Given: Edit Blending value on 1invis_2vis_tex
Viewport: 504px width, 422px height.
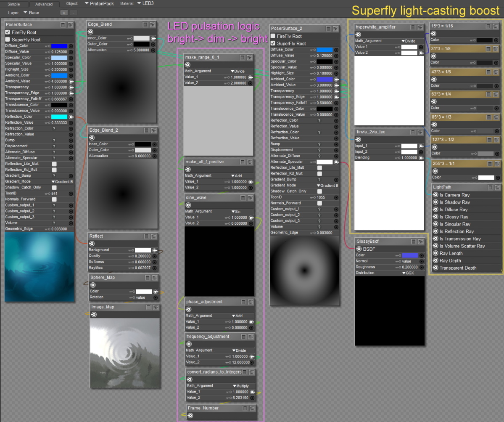Looking at the screenshot, I should 409,158.
